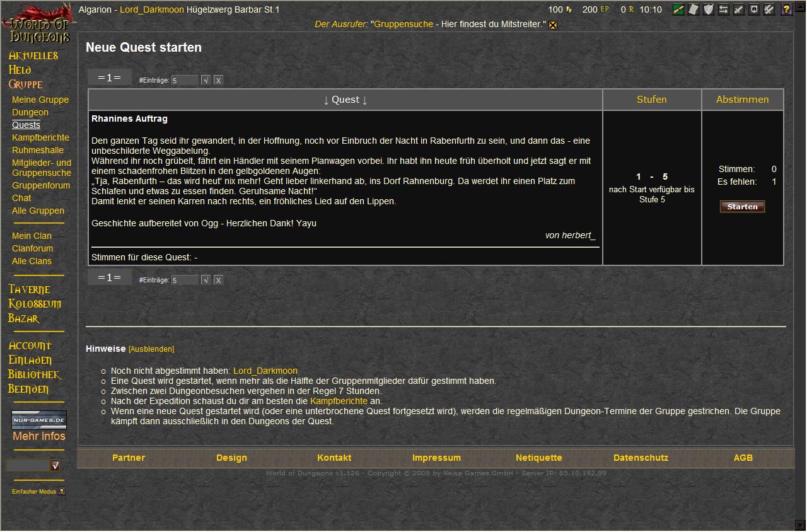
Task: Click the single sword icon in top toolbar
Action: click(x=739, y=9)
